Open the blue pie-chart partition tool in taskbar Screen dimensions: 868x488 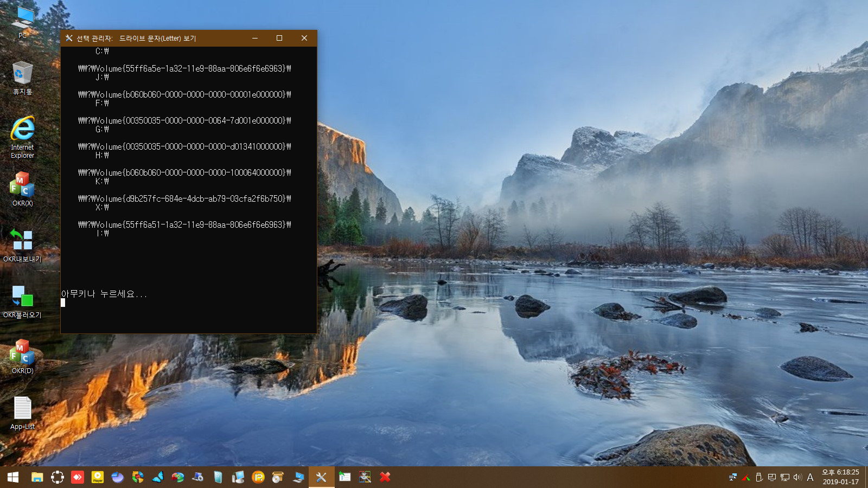118,477
